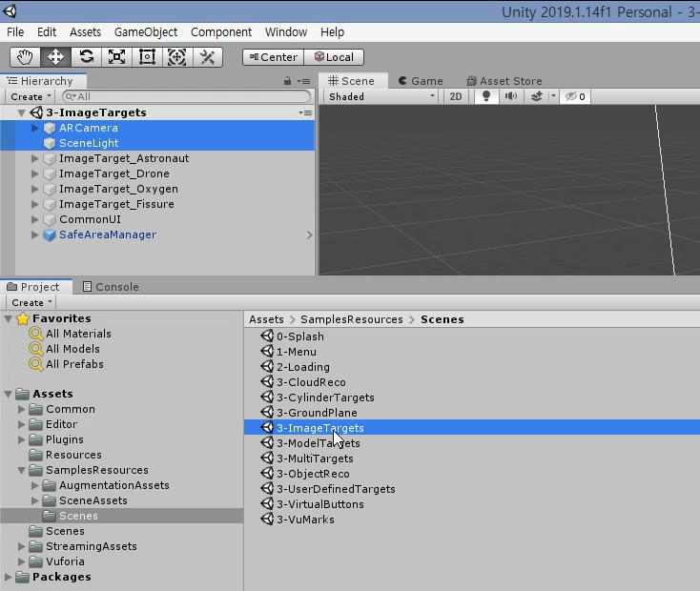
Task: Open scene effects dropdown arrow
Action: [553, 96]
